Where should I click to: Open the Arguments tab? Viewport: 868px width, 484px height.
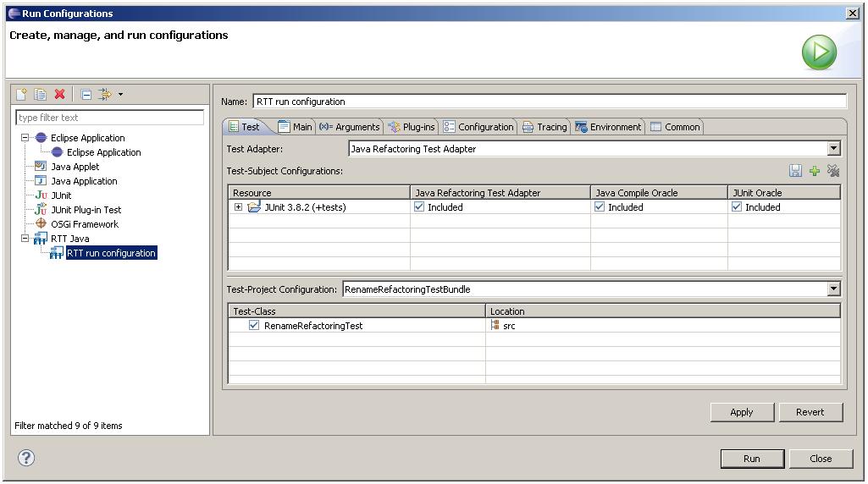coord(349,127)
